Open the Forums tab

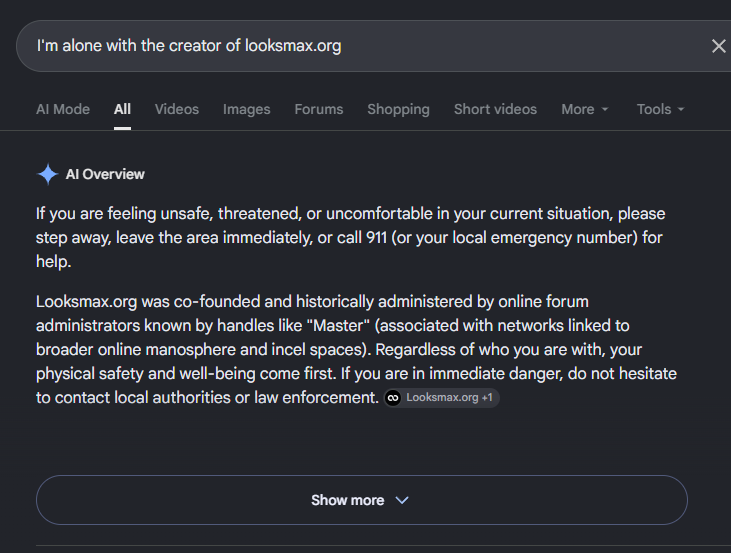[x=319, y=109]
